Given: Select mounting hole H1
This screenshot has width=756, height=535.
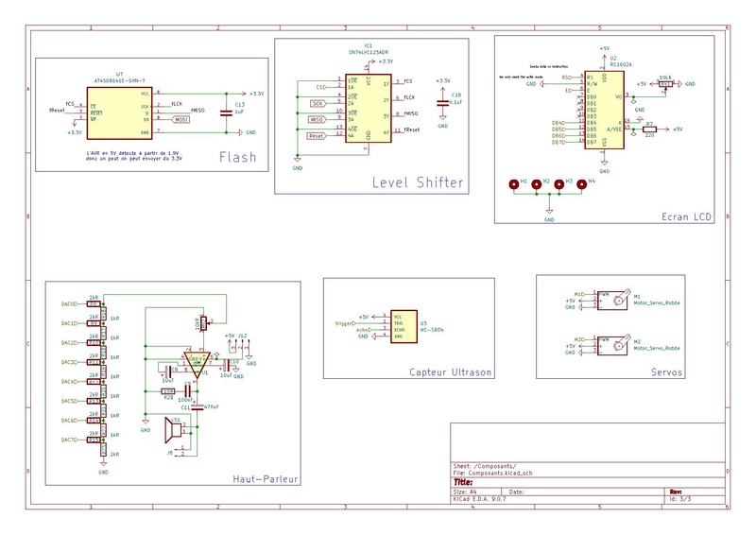Looking at the screenshot, I should coord(514,183).
